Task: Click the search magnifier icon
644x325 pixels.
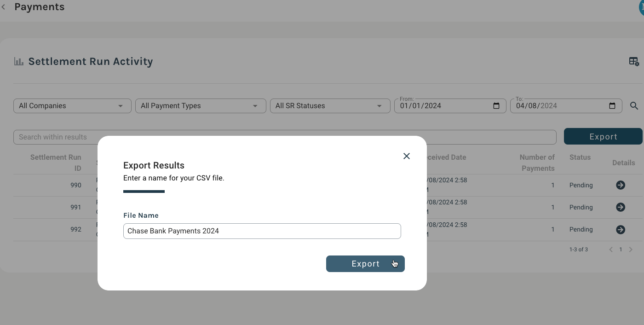Action: tap(634, 106)
